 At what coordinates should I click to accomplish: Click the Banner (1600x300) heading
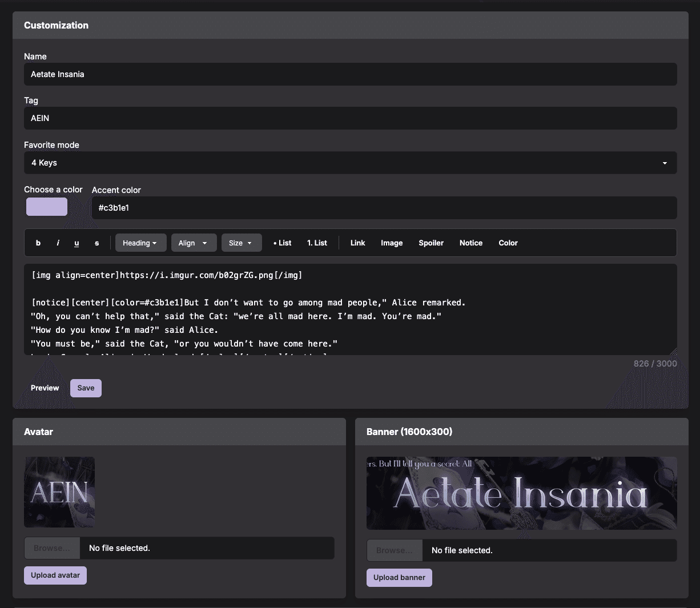point(409,432)
